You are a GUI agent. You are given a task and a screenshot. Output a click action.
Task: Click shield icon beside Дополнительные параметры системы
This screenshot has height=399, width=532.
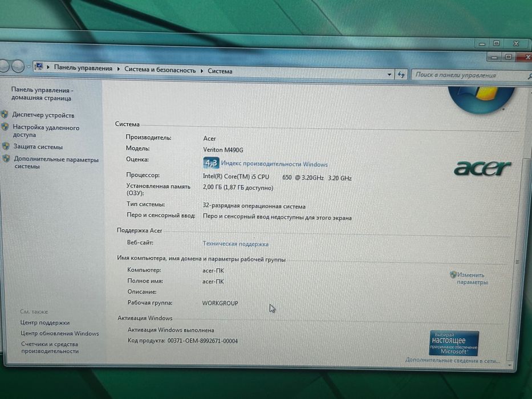[x=6, y=158]
